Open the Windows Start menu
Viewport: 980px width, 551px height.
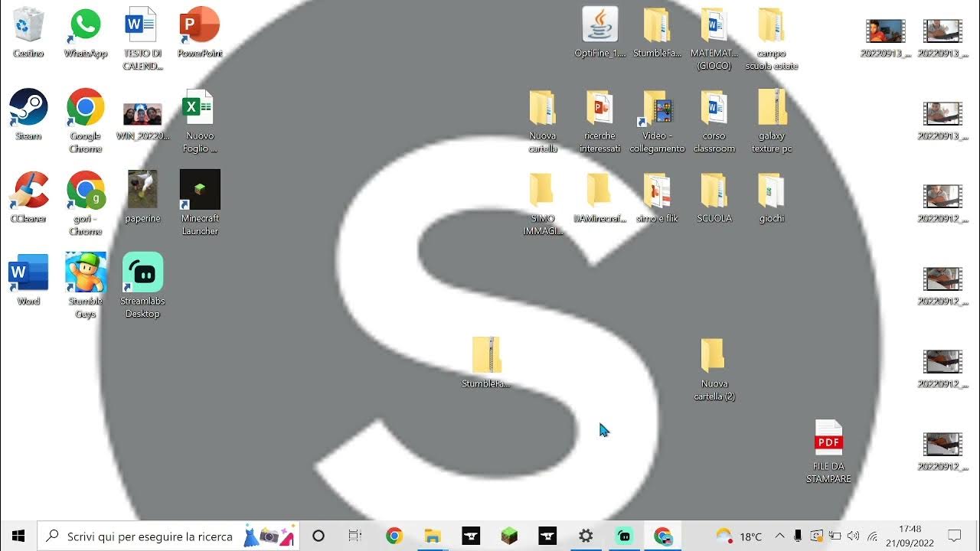[x=18, y=536]
